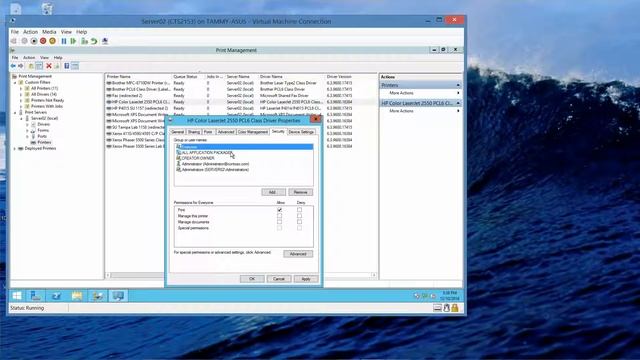640x360 pixels.
Task: Collapse the Custom Filters tree node
Action: (x=15, y=82)
